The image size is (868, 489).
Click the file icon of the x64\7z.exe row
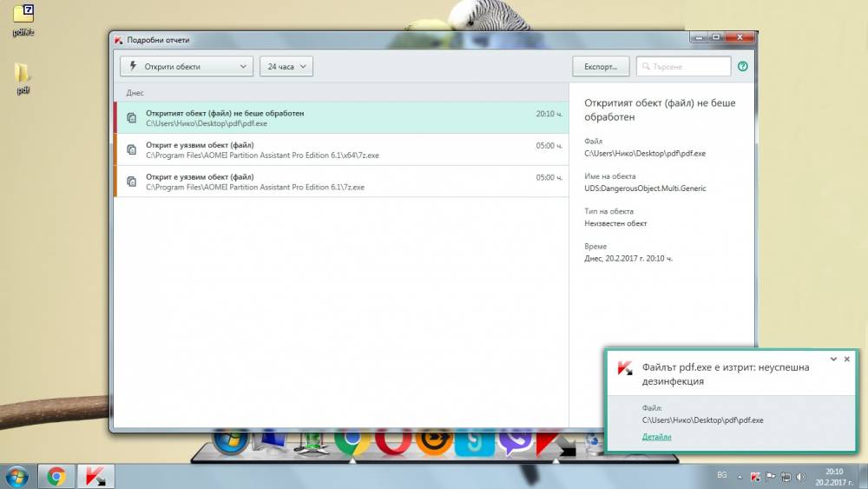pyautogui.click(x=132, y=149)
